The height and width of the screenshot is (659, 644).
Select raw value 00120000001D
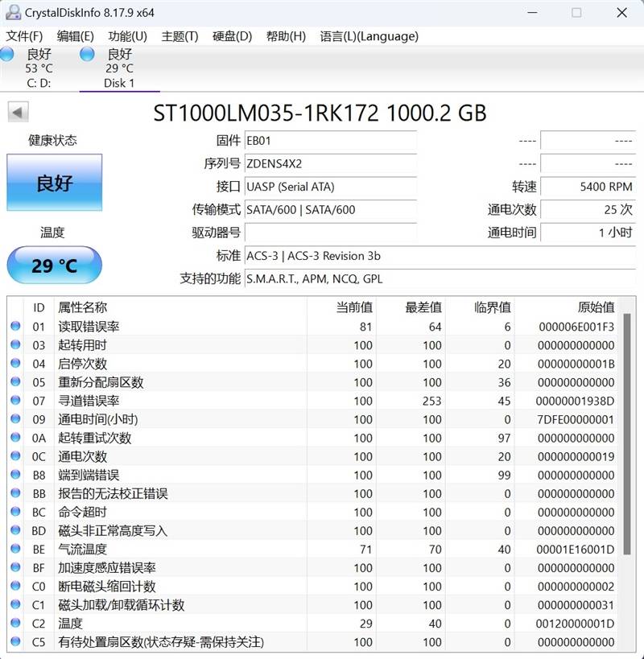[575, 624]
